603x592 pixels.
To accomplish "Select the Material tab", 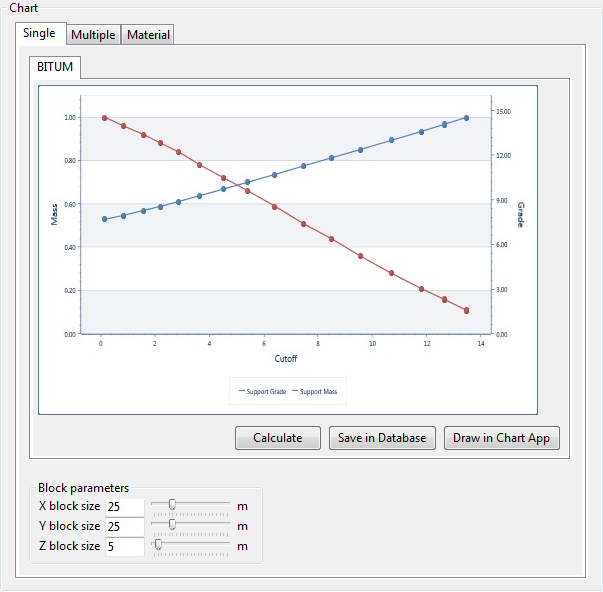I will point(148,35).
